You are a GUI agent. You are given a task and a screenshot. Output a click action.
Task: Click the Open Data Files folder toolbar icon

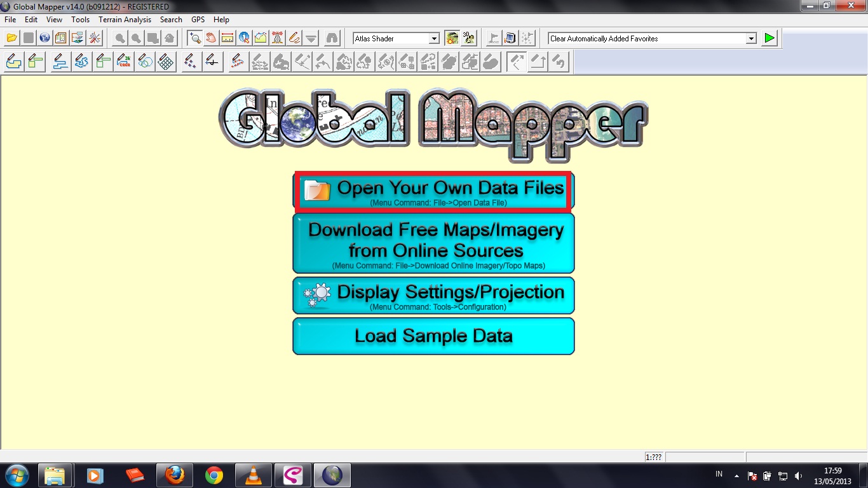(11, 38)
